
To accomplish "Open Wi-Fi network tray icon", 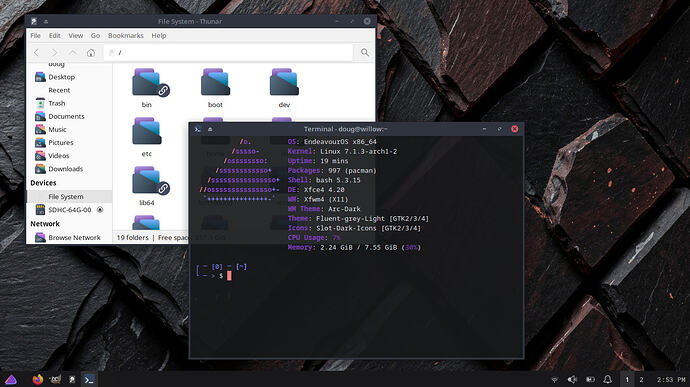I will [555, 380].
